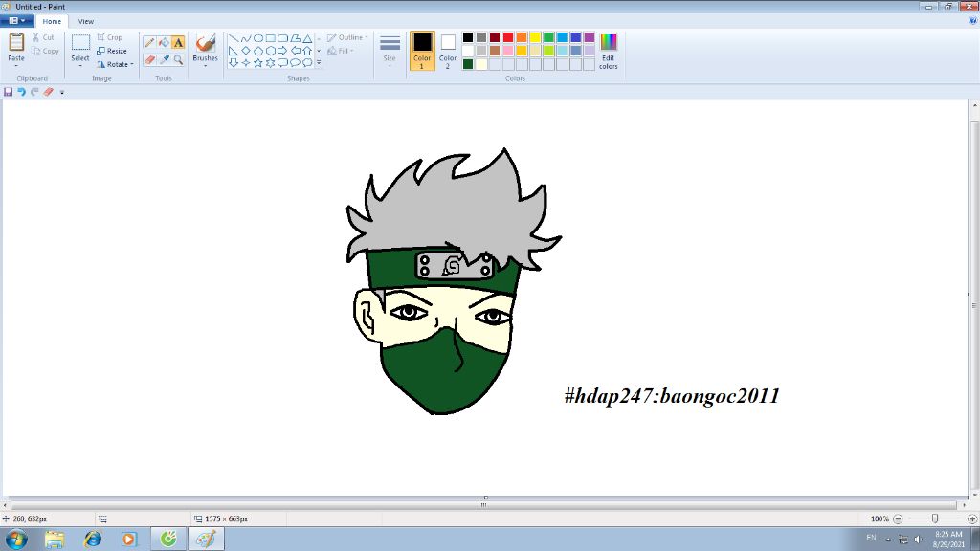The height and width of the screenshot is (551, 980).
Task: Activate Color 1 foreground selector
Action: click(x=422, y=50)
